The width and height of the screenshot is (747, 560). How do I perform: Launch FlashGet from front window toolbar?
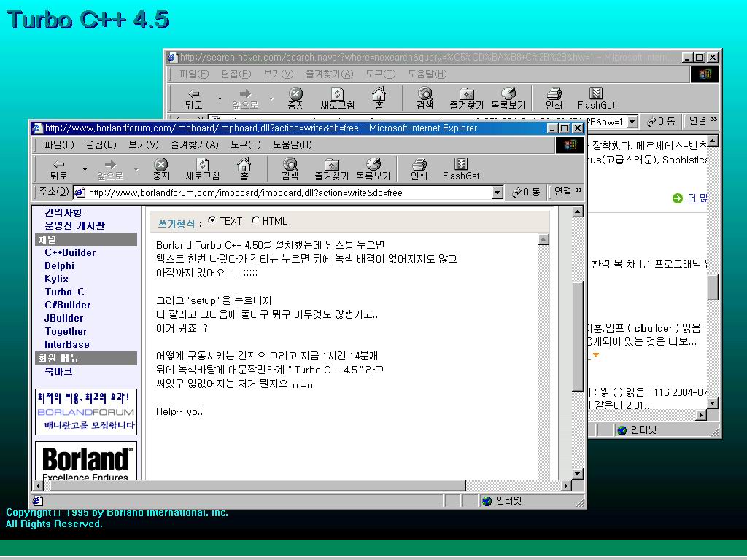click(x=461, y=168)
